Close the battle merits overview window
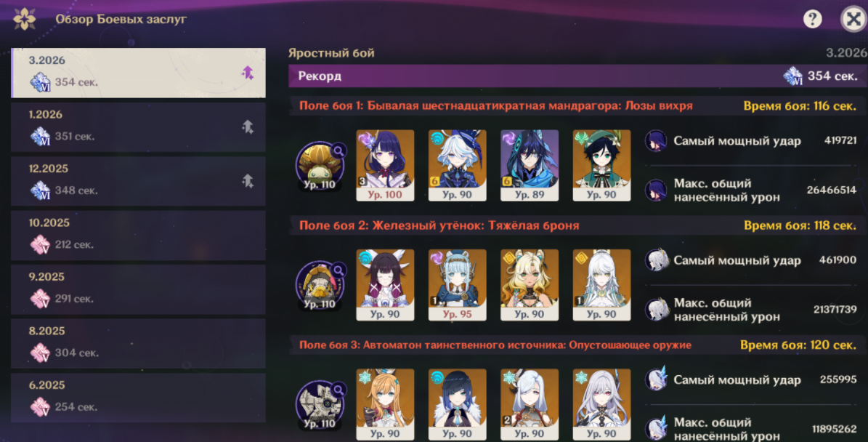The width and height of the screenshot is (868, 442). pyautogui.click(x=853, y=20)
